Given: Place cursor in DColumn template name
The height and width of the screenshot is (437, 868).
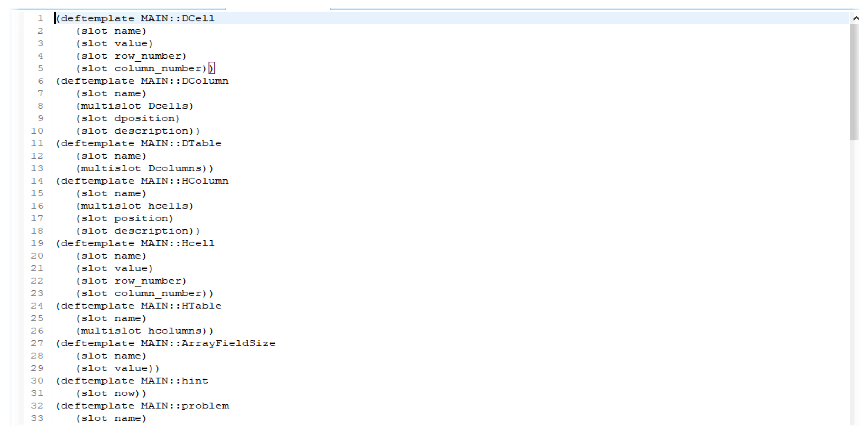Looking at the screenshot, I should 205,81.
